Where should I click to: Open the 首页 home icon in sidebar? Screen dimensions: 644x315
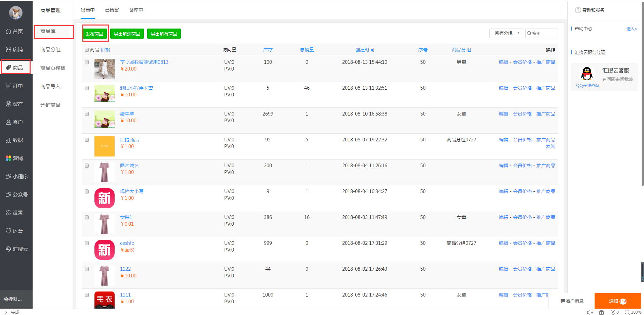9,31
